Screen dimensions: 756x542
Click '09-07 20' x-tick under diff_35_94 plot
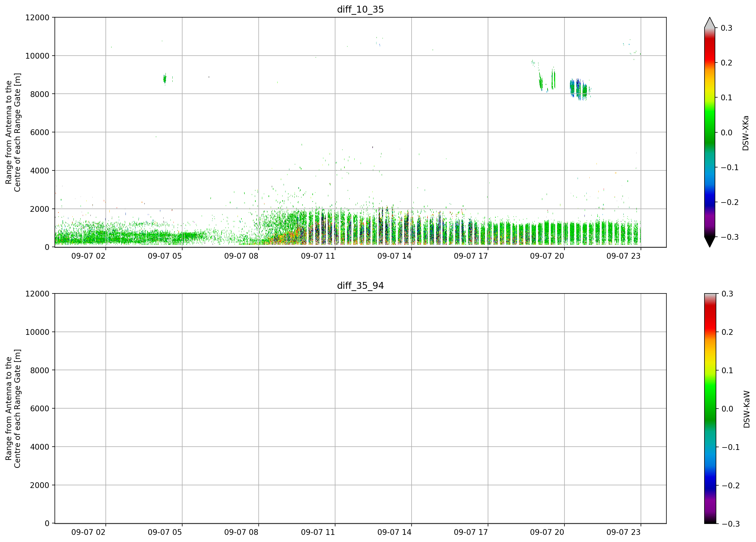547,532
